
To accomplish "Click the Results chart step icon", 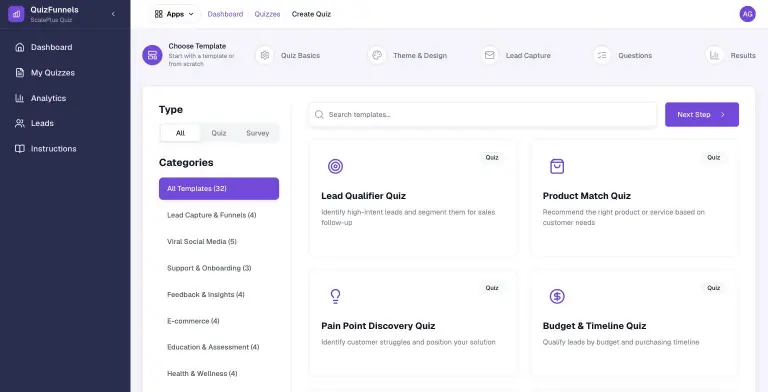I will 715,55.
